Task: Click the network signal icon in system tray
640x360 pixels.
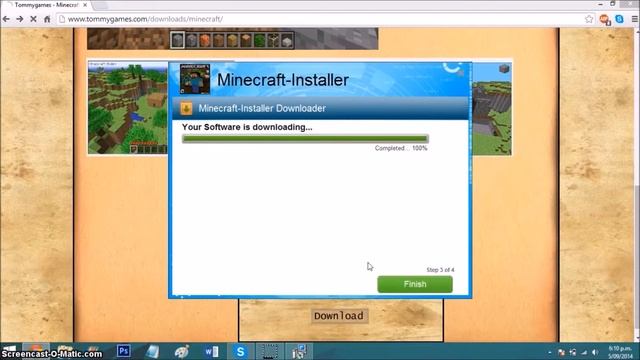Action: coord(584,352)
